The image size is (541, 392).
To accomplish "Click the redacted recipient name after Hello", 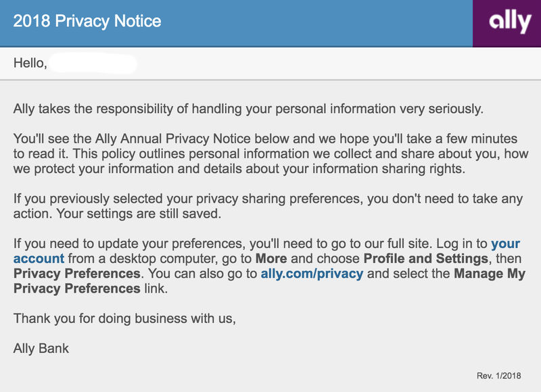I will click(94, 64).
